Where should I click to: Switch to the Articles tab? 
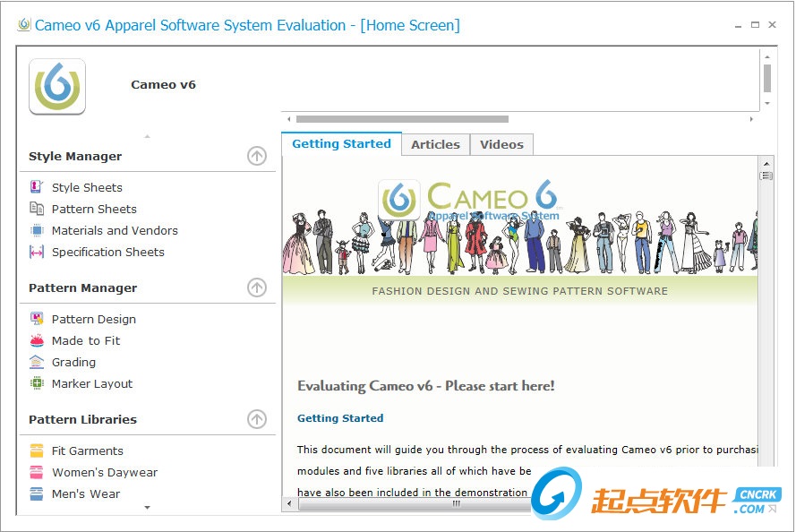[x=436, y=144]
